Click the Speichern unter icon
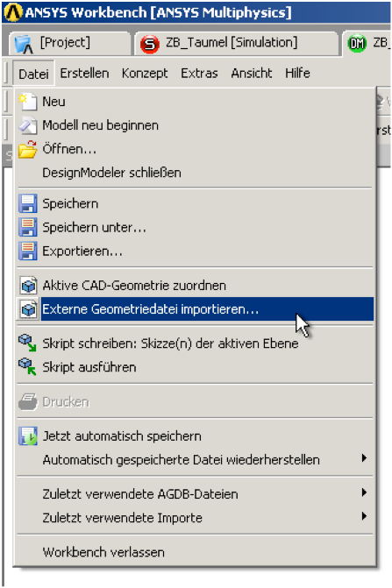 coord(28,227)
